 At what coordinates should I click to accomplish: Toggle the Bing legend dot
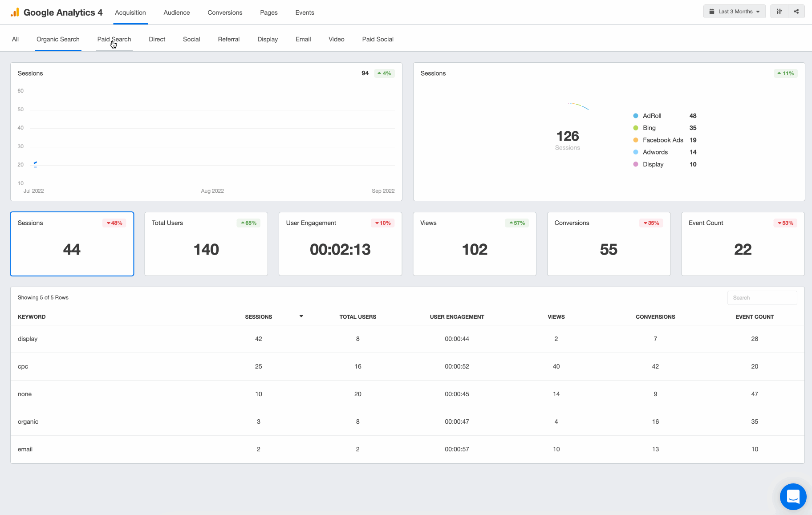[635, 128]
